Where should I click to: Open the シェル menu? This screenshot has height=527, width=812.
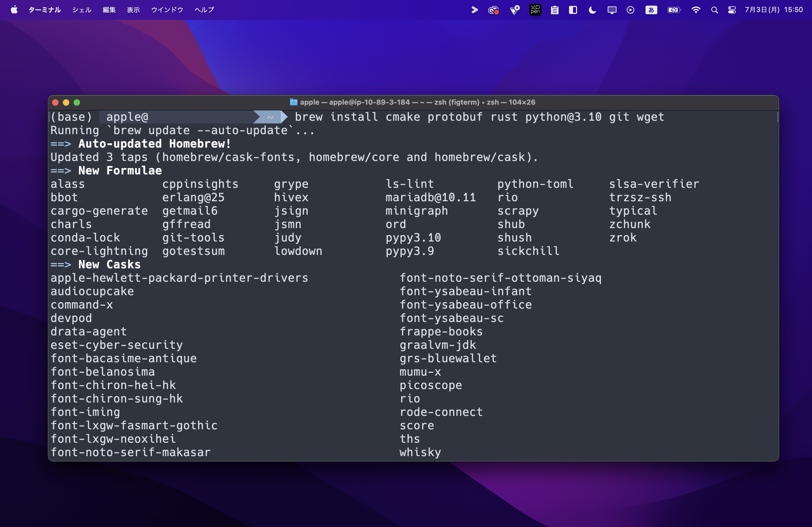pos(82,10)
